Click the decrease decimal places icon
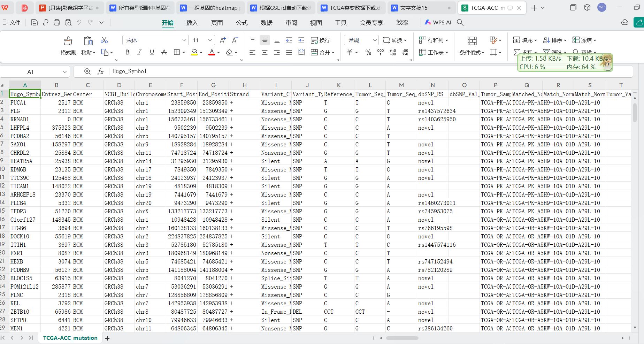 [405, 52]
